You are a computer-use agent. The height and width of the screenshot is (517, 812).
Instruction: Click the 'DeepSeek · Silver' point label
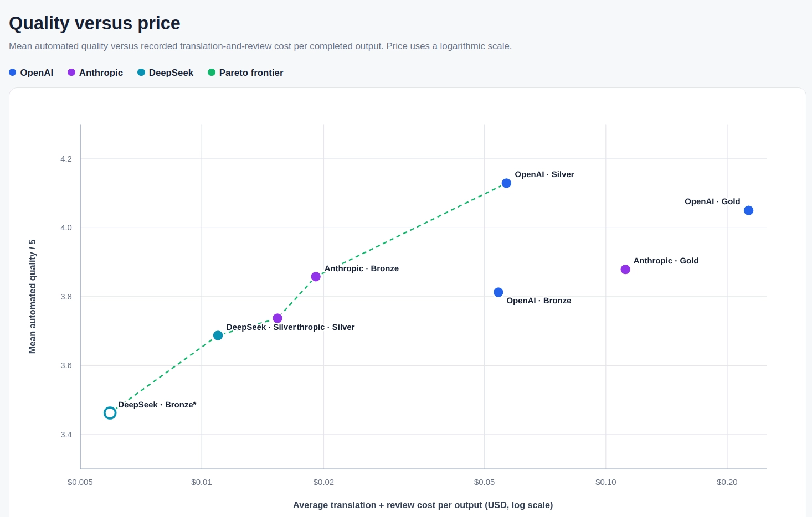point(261,327)
